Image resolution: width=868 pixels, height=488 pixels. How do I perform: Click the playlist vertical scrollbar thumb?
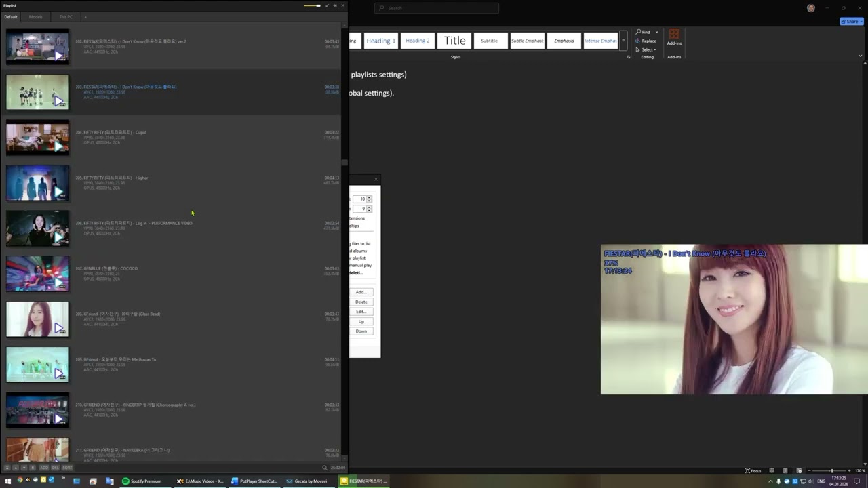tap(344, 163)
